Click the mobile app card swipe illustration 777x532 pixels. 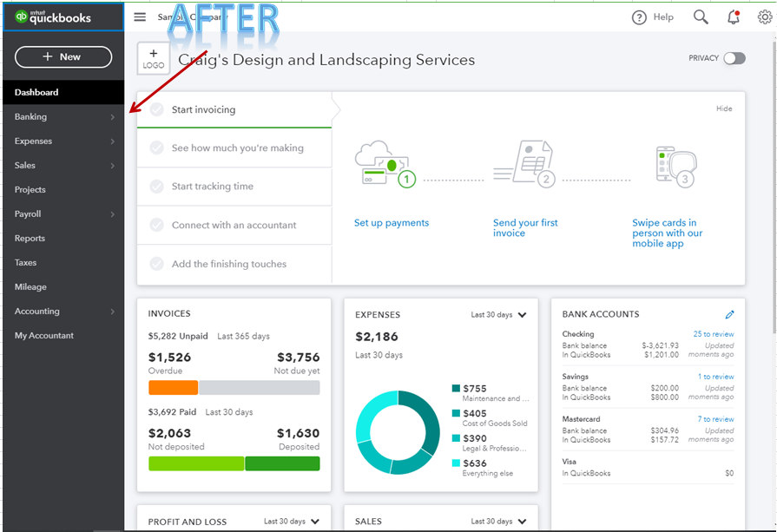click(676, 166)
